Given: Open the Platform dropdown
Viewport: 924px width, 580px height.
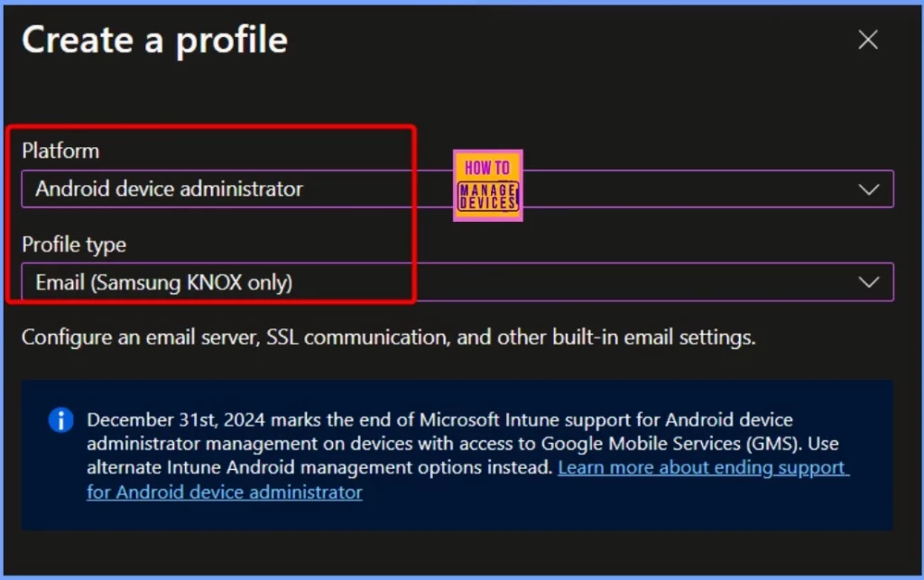Looking at the screenshot, I should [457, 189].
